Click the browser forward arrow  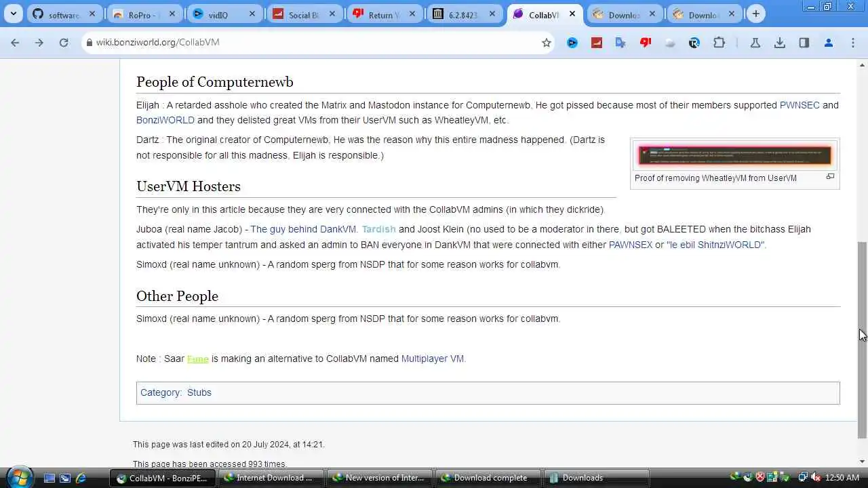pos(39,42)
